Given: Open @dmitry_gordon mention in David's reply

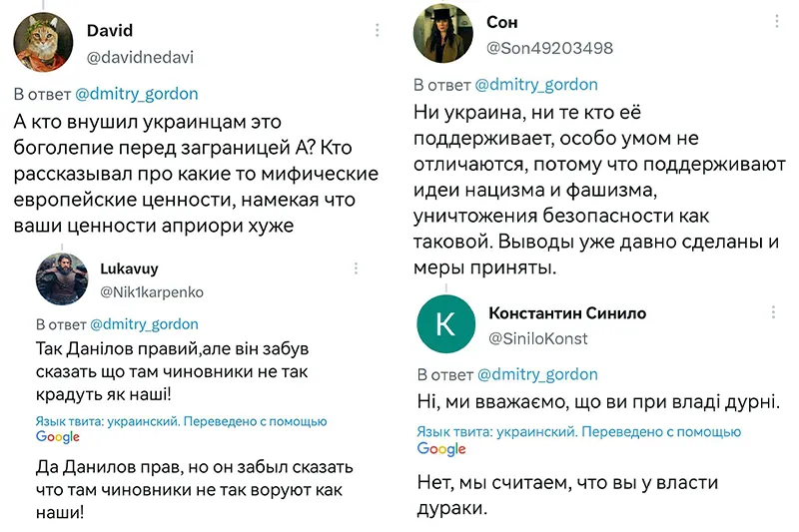Looking at the screenshot, I should [x=137, y=94].
